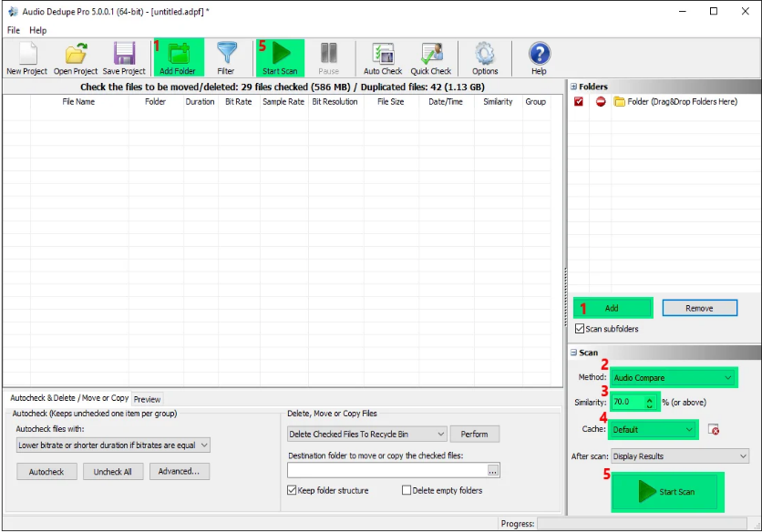Collapse the Scan panel section
Viewport: 762px width, 532px height.
(x=573, y=353)
